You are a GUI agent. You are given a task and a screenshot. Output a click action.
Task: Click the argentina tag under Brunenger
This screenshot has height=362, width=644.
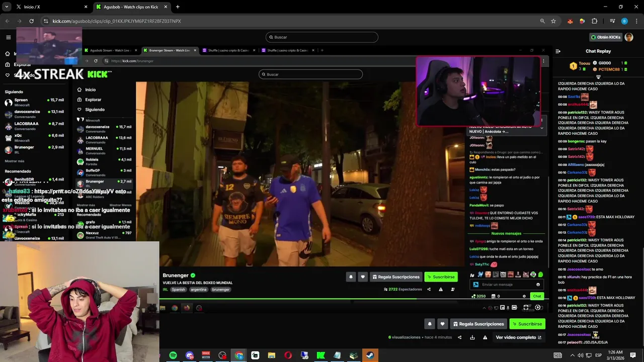click(x=198, y=290)
